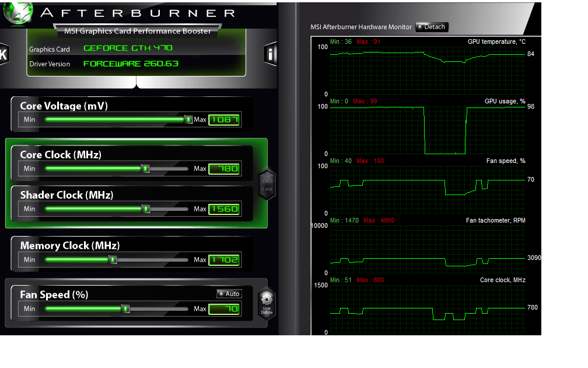
Task: Click the Memory Clock slider handle
Action: [x=113, y=259]
